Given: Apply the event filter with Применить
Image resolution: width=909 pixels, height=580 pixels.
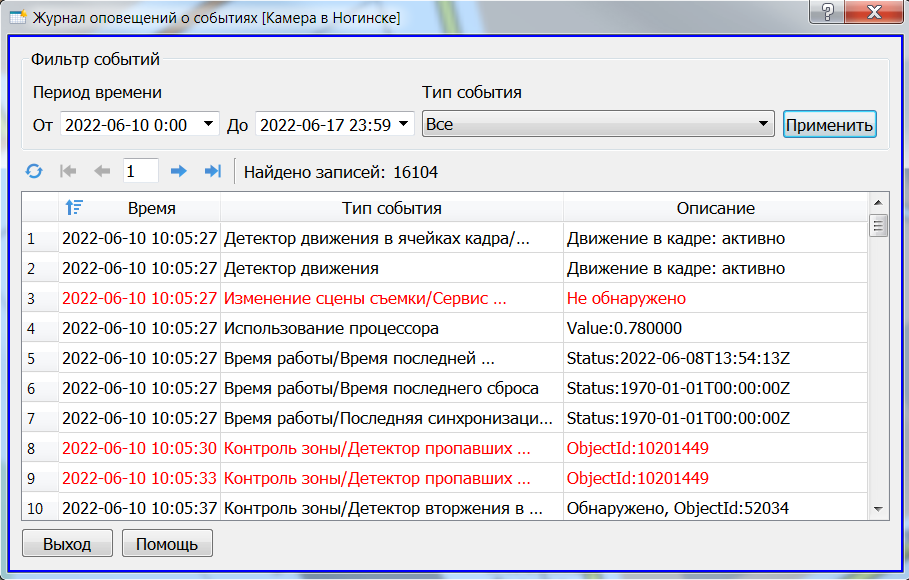Looking at the screenshot, I should 829,123.
